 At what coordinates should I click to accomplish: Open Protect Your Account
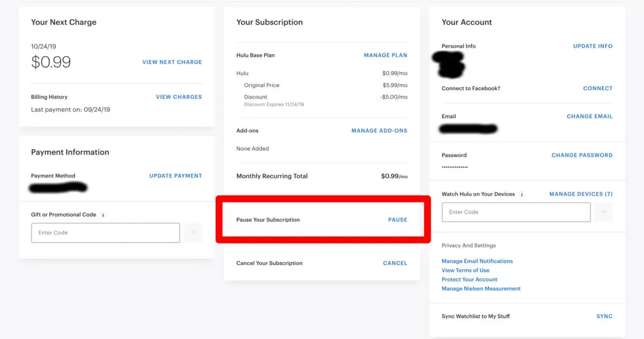pos(470,279)
